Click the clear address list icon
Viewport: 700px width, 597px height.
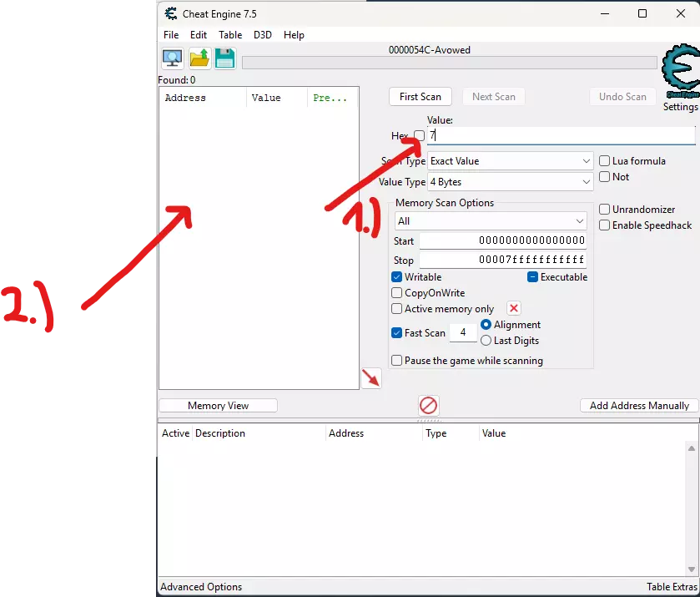coord(429,406)
